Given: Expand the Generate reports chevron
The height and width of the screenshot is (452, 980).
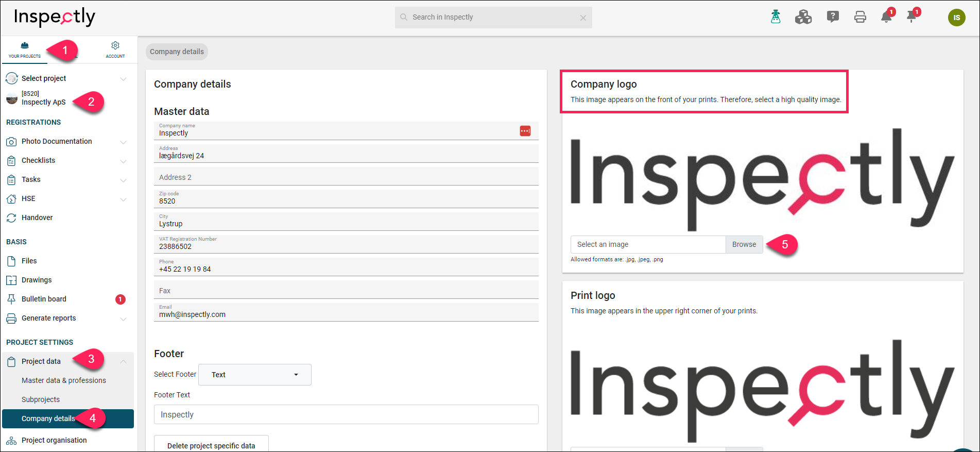Looking at the screenshot, I should tap(123, 319).
